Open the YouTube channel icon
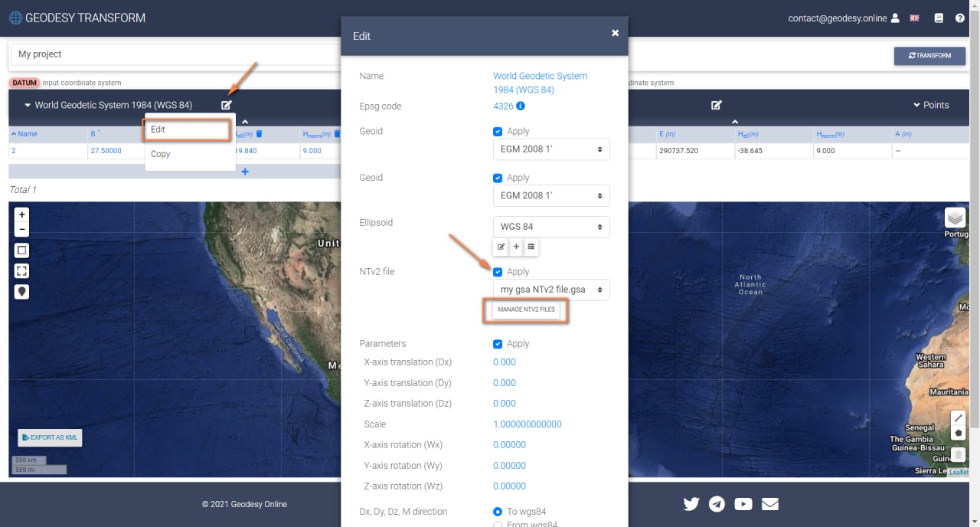Screen dimensions: 980x527 743,504
